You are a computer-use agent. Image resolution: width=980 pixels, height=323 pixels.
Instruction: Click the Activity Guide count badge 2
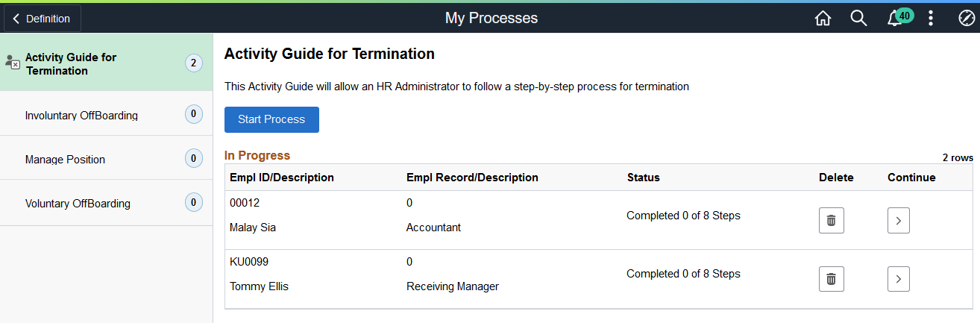[193, 63]
